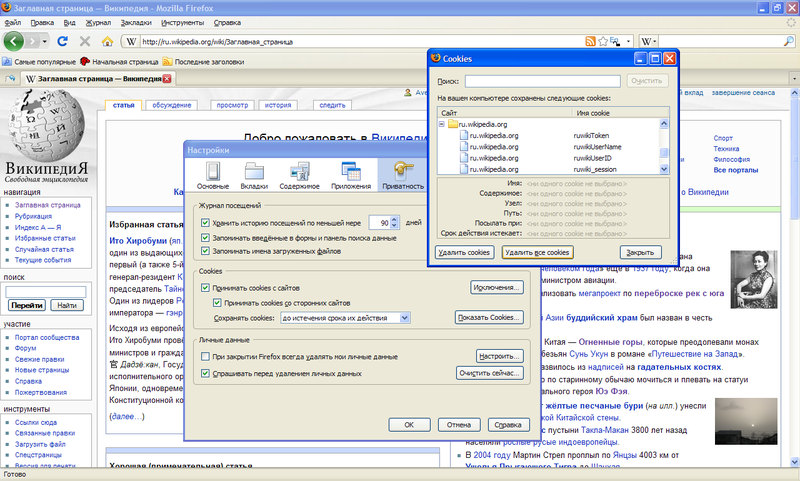Screen dimensions: 800x481
Task: Click the Cookies 'Поиск' search field
Action: coord(542,81)
